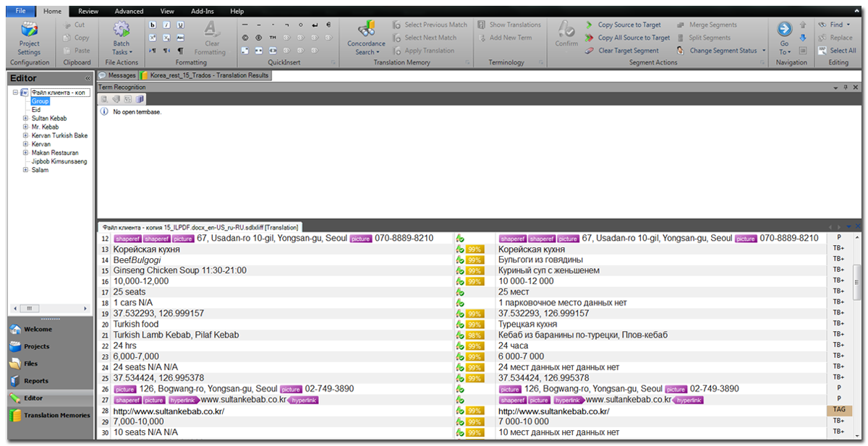Expand the Sultan Kebab tree node
This screenshot has width=868, height=446.
pos(25,119)
